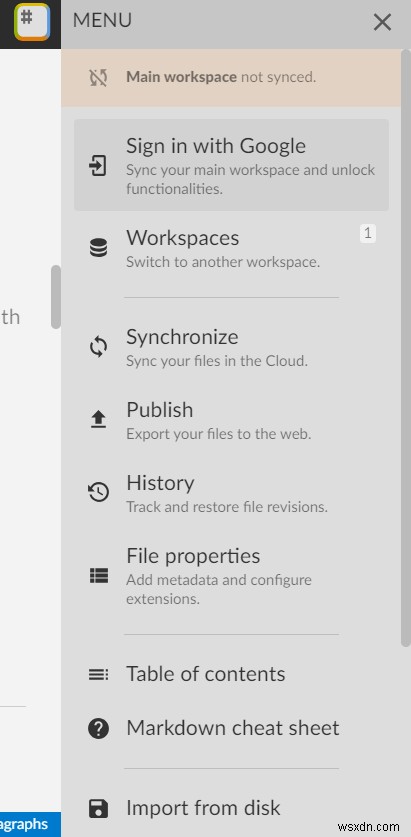Click the History clock icon
Image resolution: width=411 pixels, height=837 pixels.
98,493
